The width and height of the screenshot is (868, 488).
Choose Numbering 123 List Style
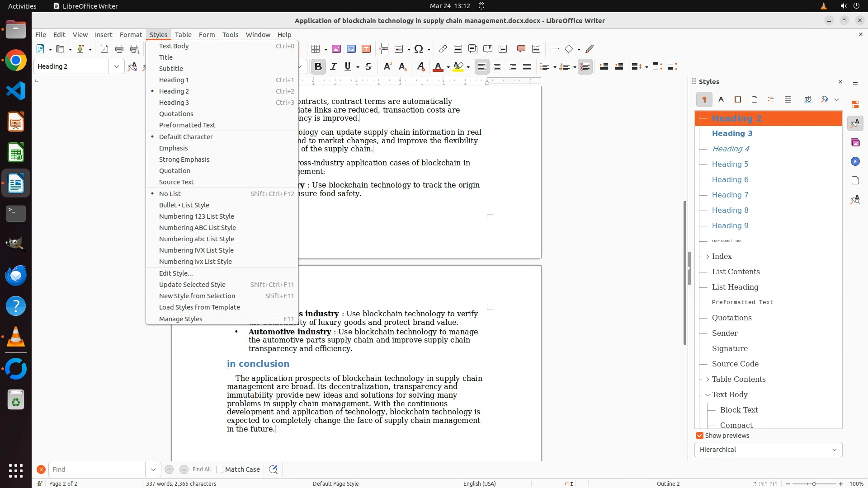[196, 216]
